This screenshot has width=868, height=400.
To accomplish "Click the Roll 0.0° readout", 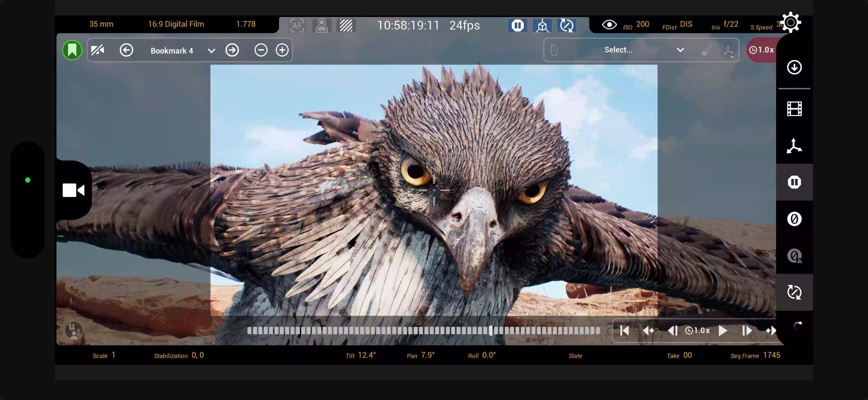I will coord(482,355).
